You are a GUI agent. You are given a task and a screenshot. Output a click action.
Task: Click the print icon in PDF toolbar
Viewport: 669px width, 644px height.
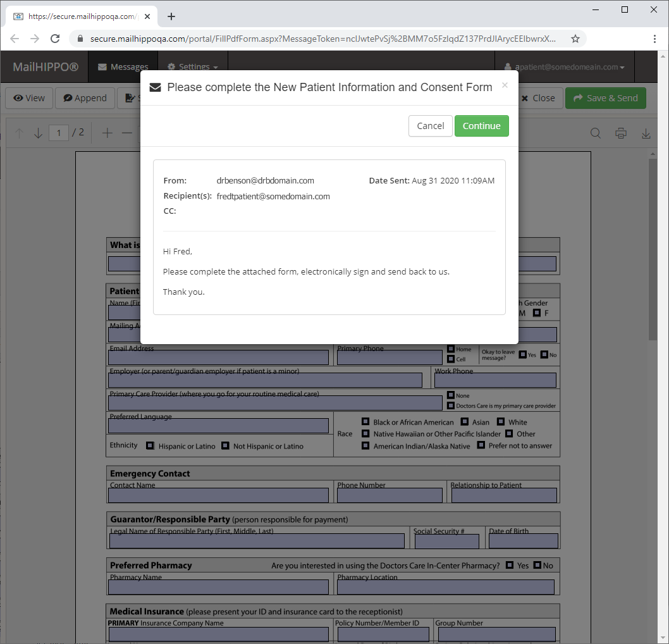coord(621,133)
